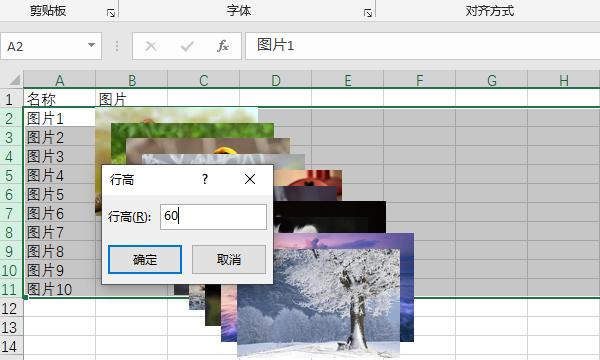Screen dimensions: 600x360
Task: Close the 行高 dialog
Action: [x=250, y=179]
